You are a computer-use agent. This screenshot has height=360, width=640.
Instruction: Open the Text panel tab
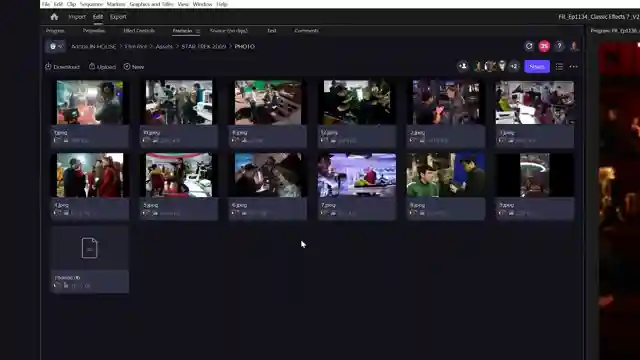[x=271, y=31]
